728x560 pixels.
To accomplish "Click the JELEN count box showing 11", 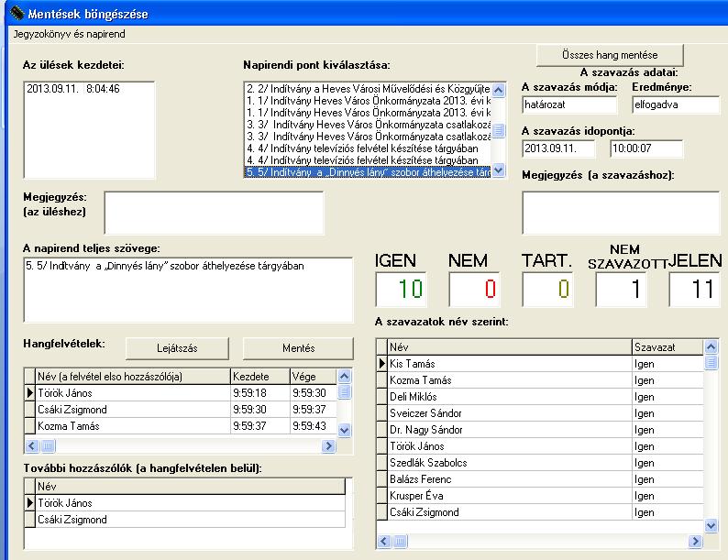I will pos(694,289).
